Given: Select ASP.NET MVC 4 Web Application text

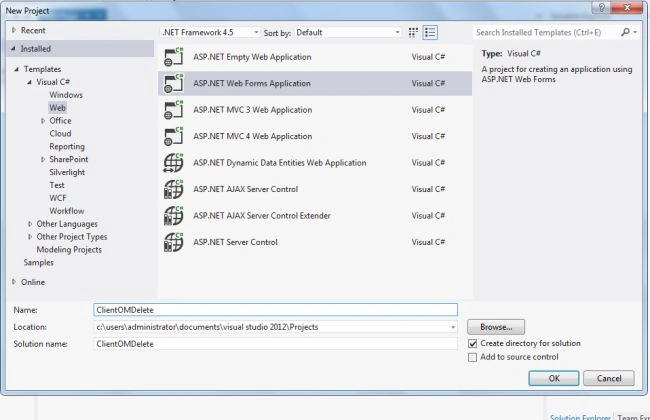Looking at the screenshot, I should coord(252,136).
